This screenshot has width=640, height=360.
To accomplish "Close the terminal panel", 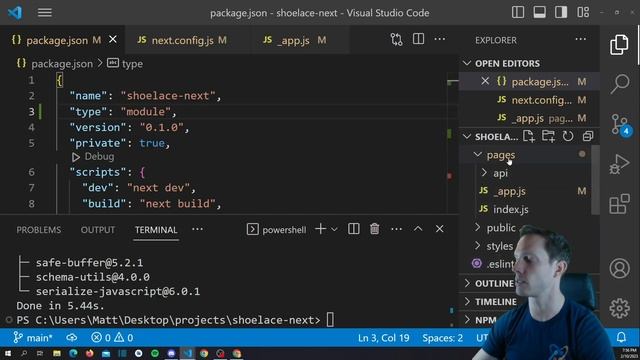I will pos(439,229).
